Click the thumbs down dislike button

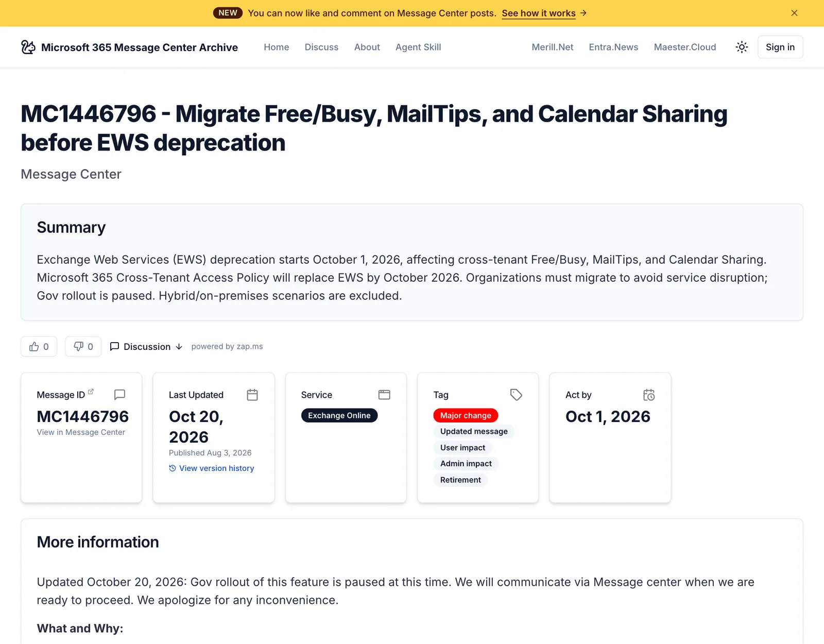pos(83,346)
